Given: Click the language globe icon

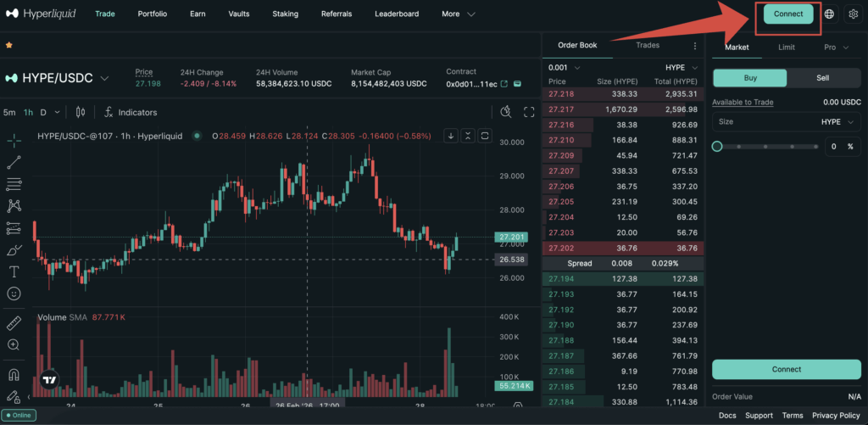Looking at the screenshot, I should point(829,14).
